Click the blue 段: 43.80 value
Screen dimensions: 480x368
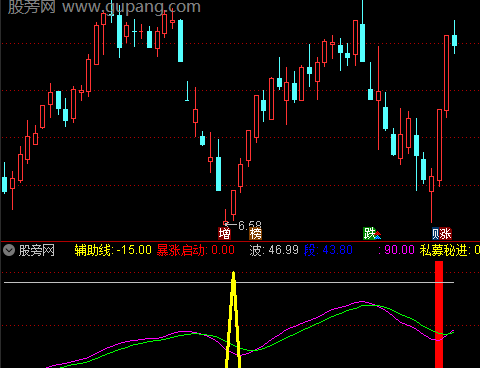tap(328, 250)
